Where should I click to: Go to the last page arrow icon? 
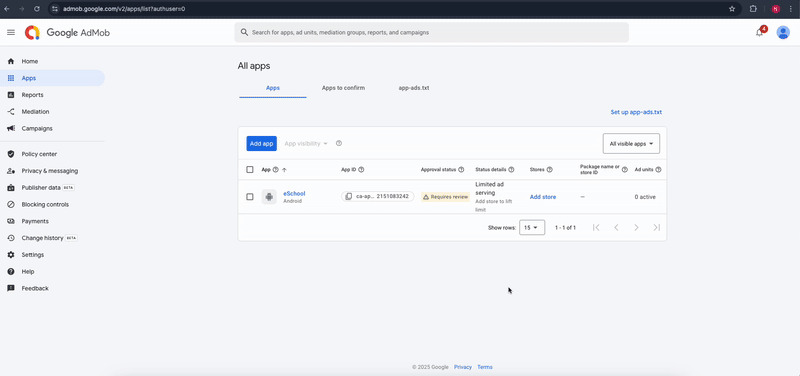[x=657, y=228]
